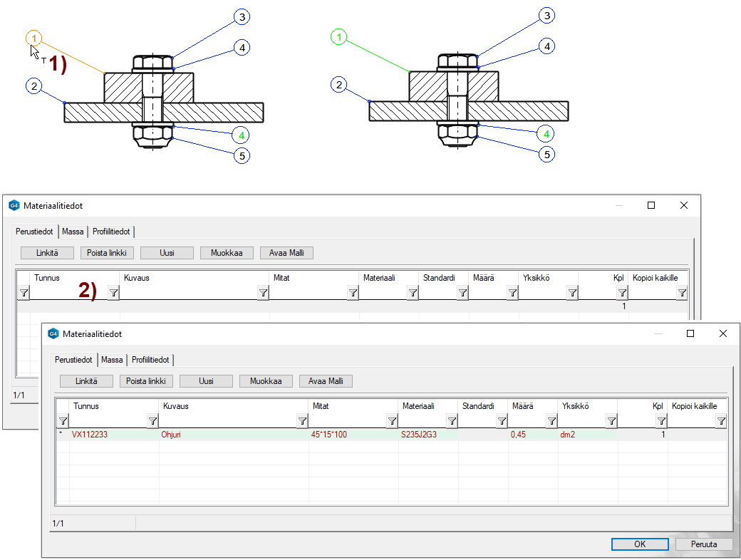The height and width of the screenshot is (560, 741).
Task: Open the Tunnus column filter in front dialog
Action: click(x=152, y=421)
